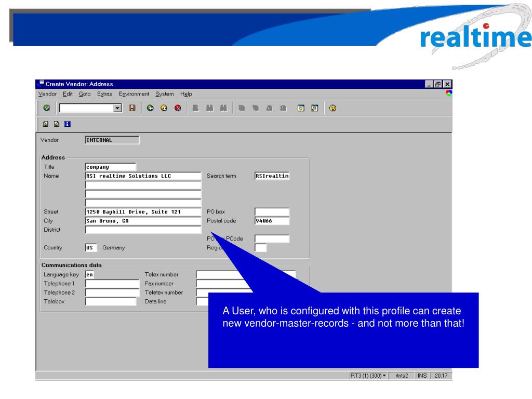Click the Telephone 1 field
532x399 pixels.
(x=112, y=284)
